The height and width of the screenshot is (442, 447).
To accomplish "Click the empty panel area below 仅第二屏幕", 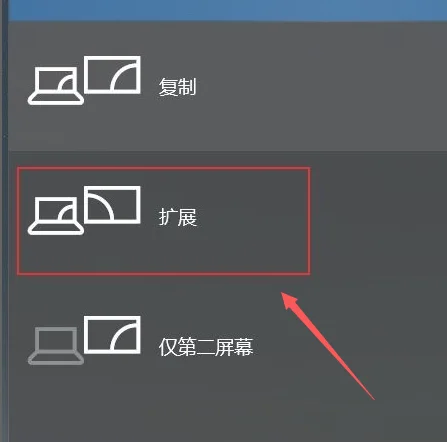I will [x=227, y=410].
